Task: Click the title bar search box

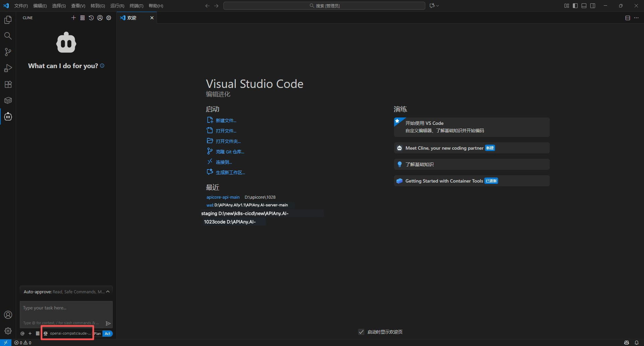Action: (x=324, y=6)
